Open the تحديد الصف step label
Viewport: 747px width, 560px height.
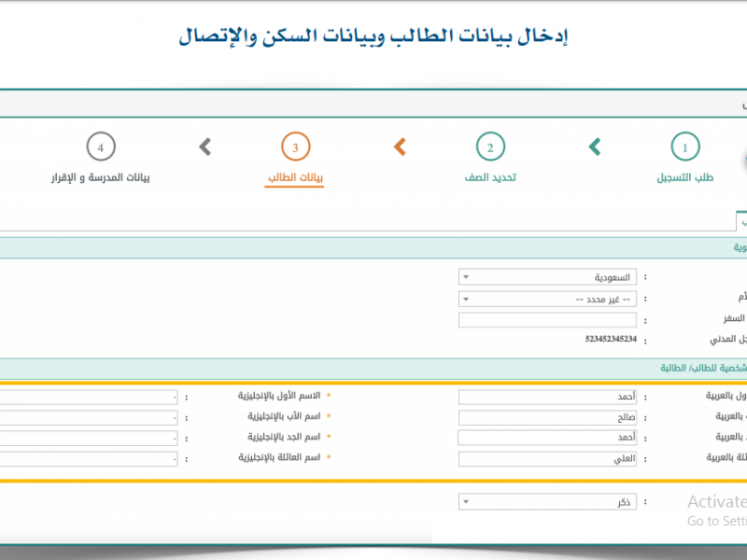pos(490,177)
